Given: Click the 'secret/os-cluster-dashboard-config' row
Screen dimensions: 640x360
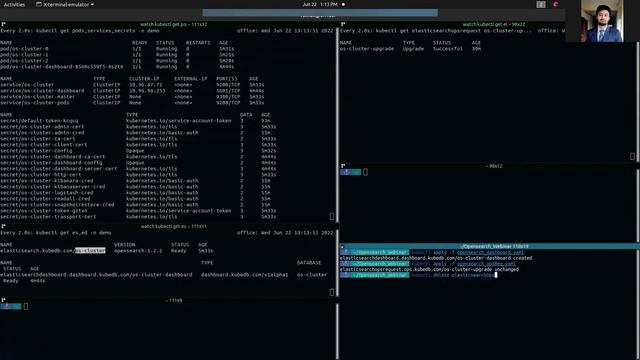Looking at the screenshot, I should coord(138,162).
